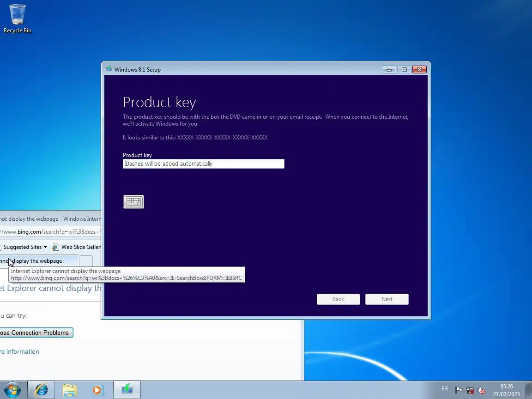Click Diagnose Connection Problems button
Image resolution: width=532 pixels, height=399 pixels.
(36, 332)
